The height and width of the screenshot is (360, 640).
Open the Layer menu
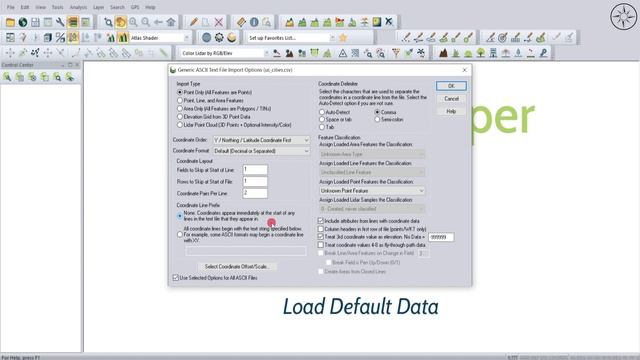[x=98, y=7]
